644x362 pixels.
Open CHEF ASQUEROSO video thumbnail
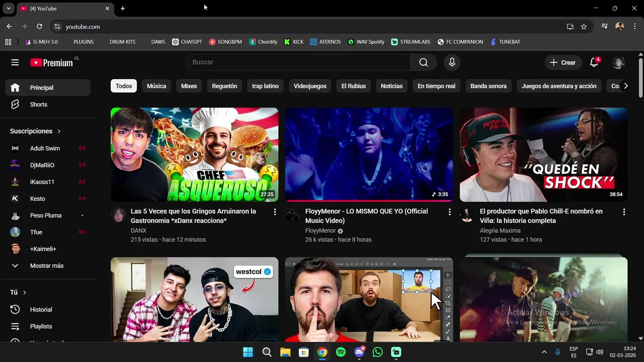point(194,154)
